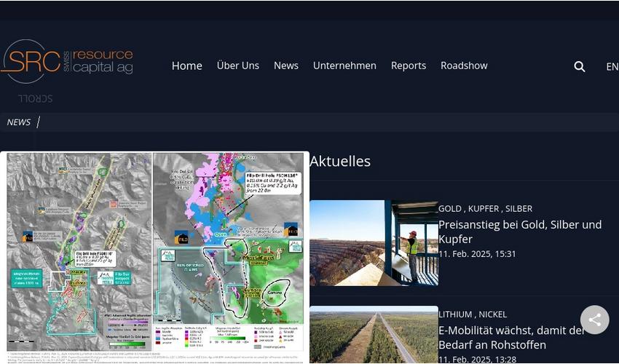The image size is (619, 364).
Task: Click the LITHIUM, NICKEL category tags
Action: [x=473, y=314]
